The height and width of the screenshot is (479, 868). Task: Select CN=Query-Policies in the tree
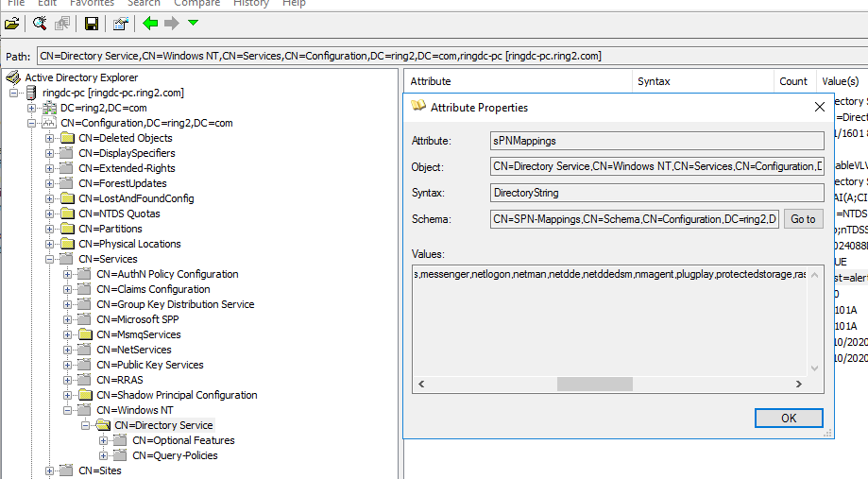175,455
